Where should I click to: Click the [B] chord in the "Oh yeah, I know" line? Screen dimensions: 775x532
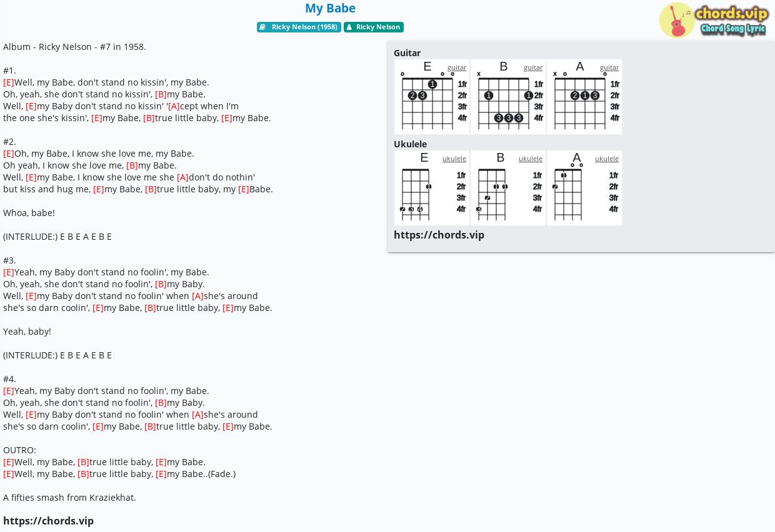click(132, 165)
